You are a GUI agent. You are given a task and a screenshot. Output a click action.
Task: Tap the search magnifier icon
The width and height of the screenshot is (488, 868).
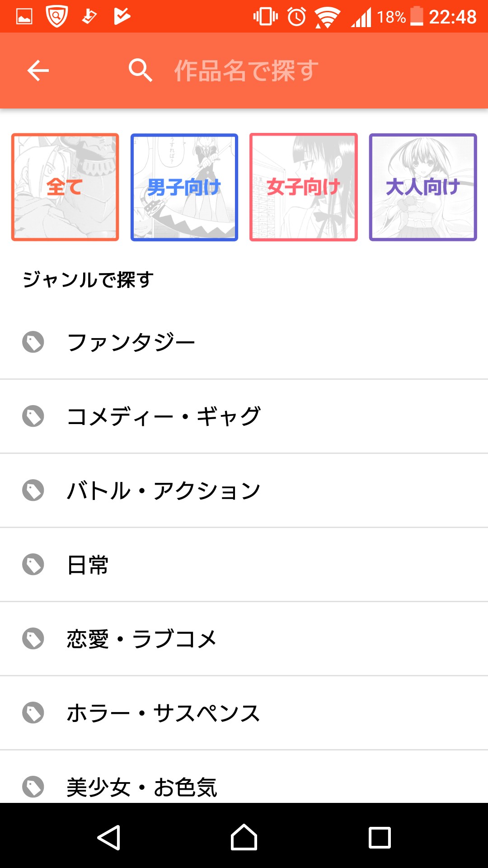(x=140, y=71)
